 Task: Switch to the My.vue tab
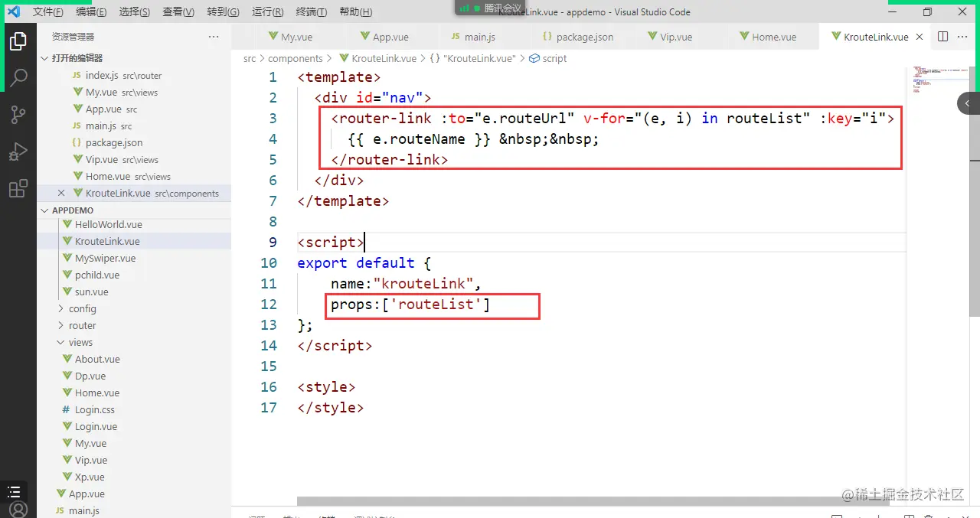pyautogui.click(x=296, y=37)
